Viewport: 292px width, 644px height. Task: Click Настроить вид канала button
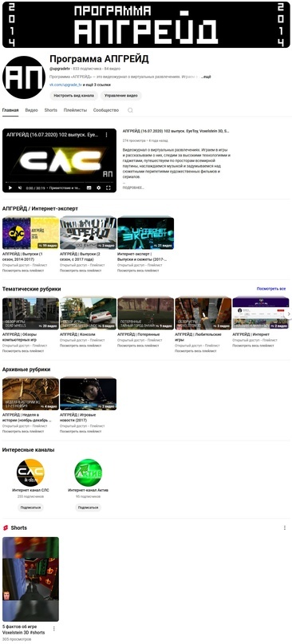73,96
